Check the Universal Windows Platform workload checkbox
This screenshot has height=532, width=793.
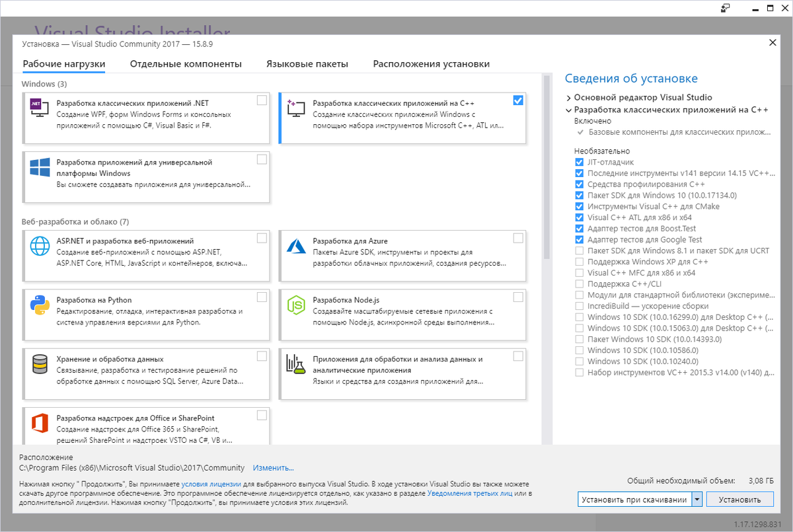pyautogui.click(x=262, y=159)
